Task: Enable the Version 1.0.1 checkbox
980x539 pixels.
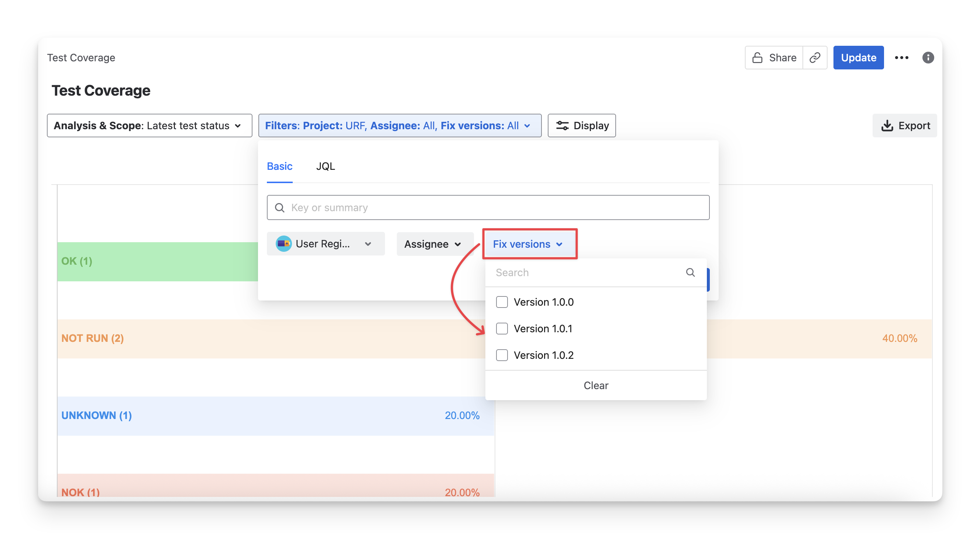Action: [x=502, y=329]
